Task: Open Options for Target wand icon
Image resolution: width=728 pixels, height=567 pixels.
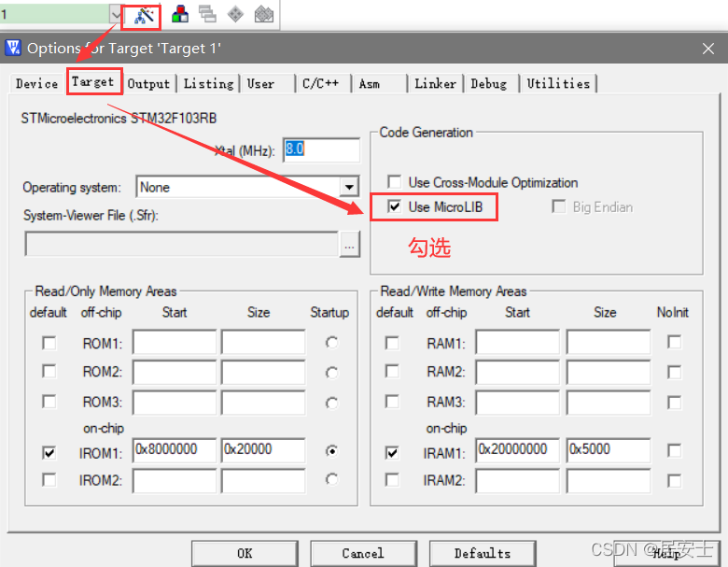Action: tap(144, 16)
